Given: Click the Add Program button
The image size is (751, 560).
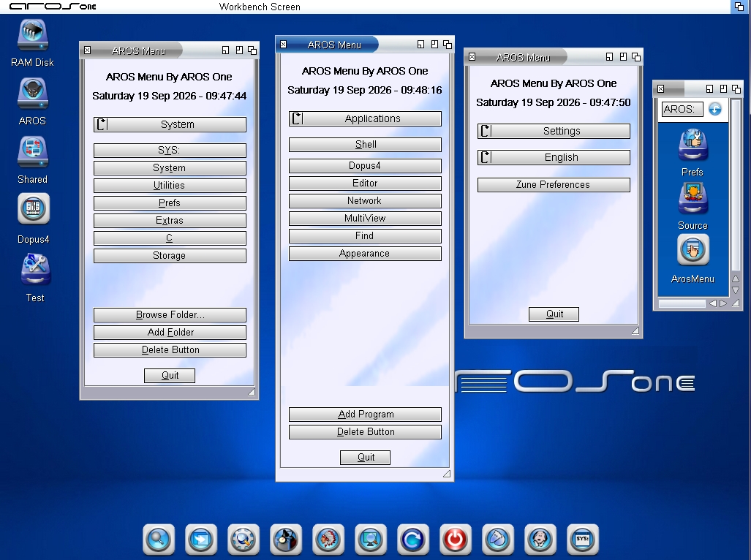Looking at the screenshot, I should (365, 415).
